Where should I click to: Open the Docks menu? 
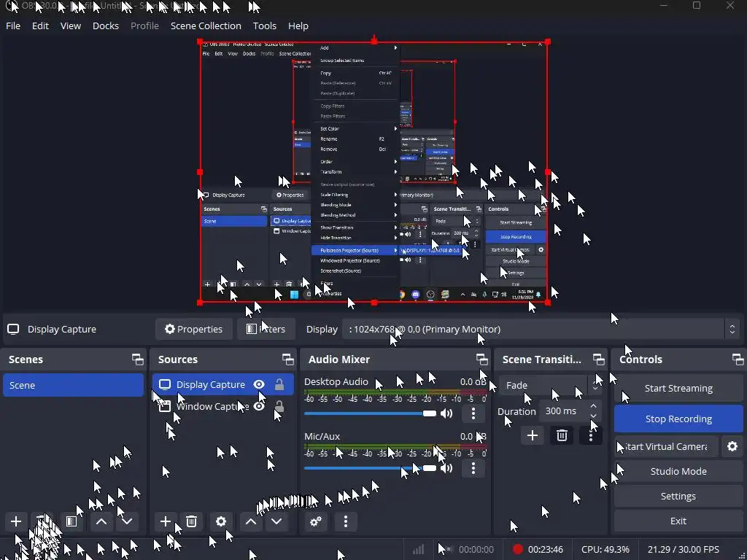[105, 26]
